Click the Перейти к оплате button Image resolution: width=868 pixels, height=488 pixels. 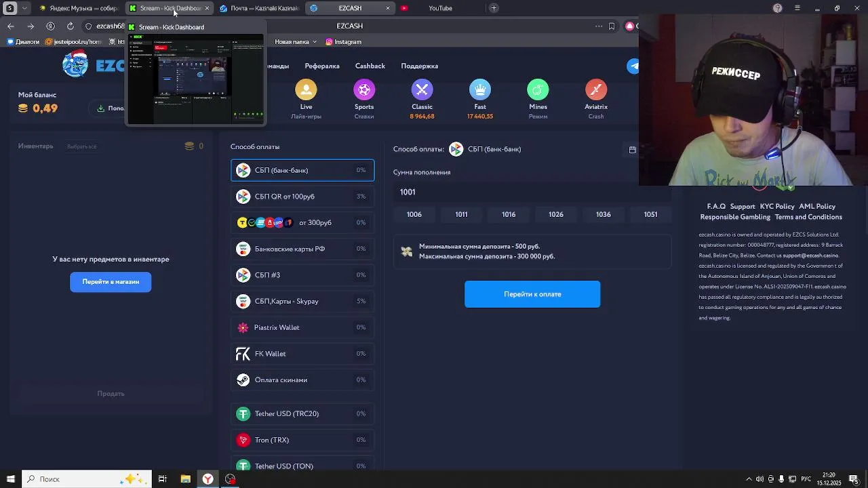tap(532, 294)
